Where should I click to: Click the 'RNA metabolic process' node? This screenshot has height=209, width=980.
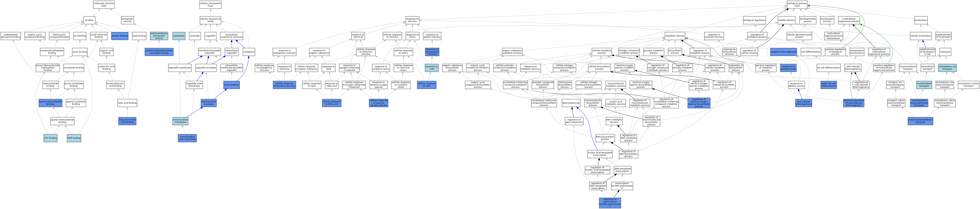[x=614, y=121]
